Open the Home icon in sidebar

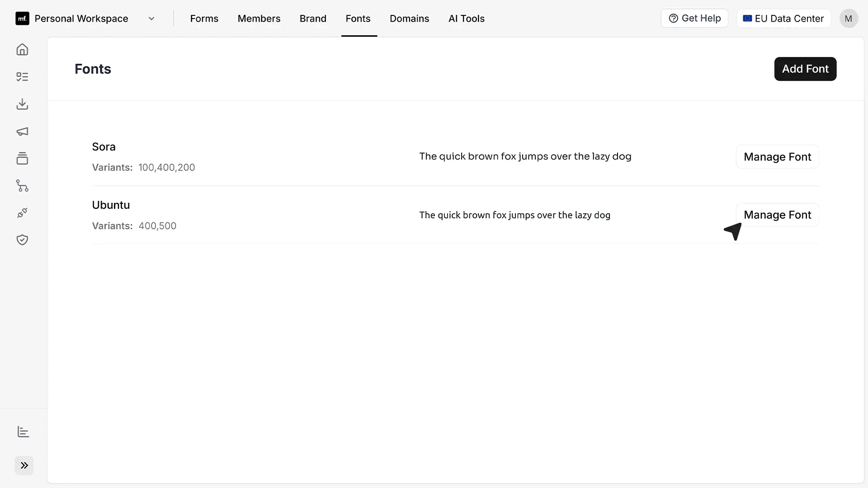coord(22,49)
